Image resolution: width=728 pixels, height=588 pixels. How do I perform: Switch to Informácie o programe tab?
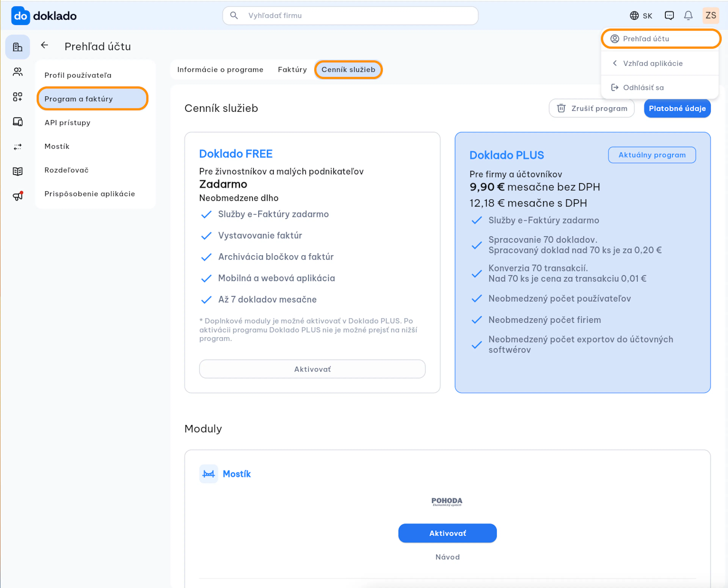(x=220, y=70)
